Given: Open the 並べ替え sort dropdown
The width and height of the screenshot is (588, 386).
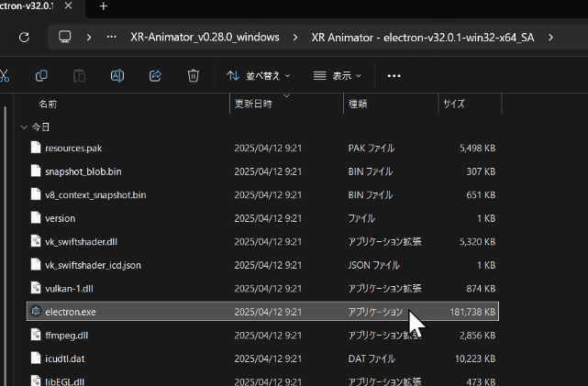Looking at the screenshot, I should [258, 75].
